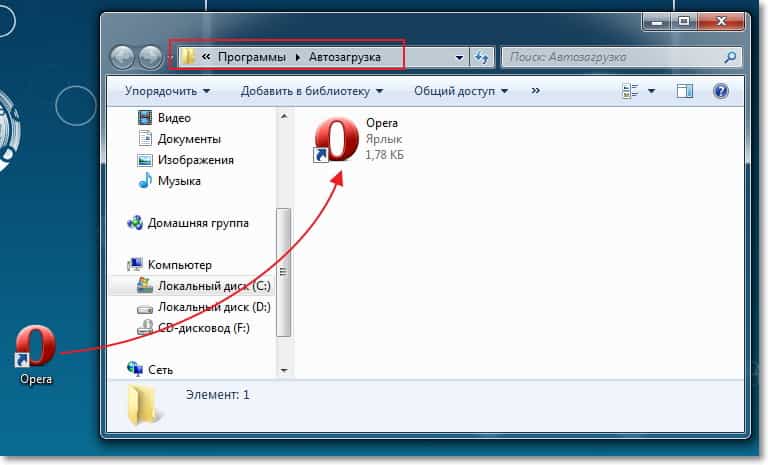Image resolution: width=768 pixels, height=465 pixels.
Task: Select Видео in the navigation pane
Action: pos(174,118)
